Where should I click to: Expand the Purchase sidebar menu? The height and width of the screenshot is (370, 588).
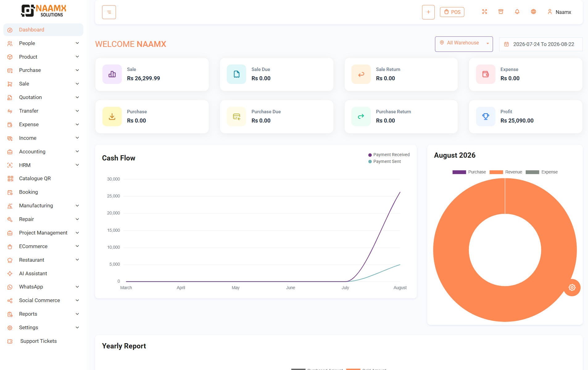point(43,70)
